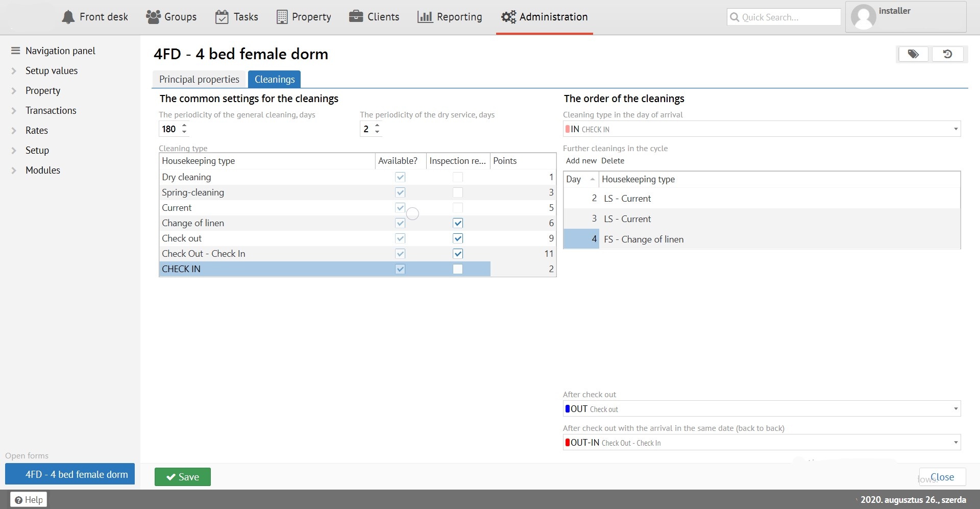Click the Front desk bell icon
The width and height of the screenshot is (980, 509).
(x=68, y=17)
